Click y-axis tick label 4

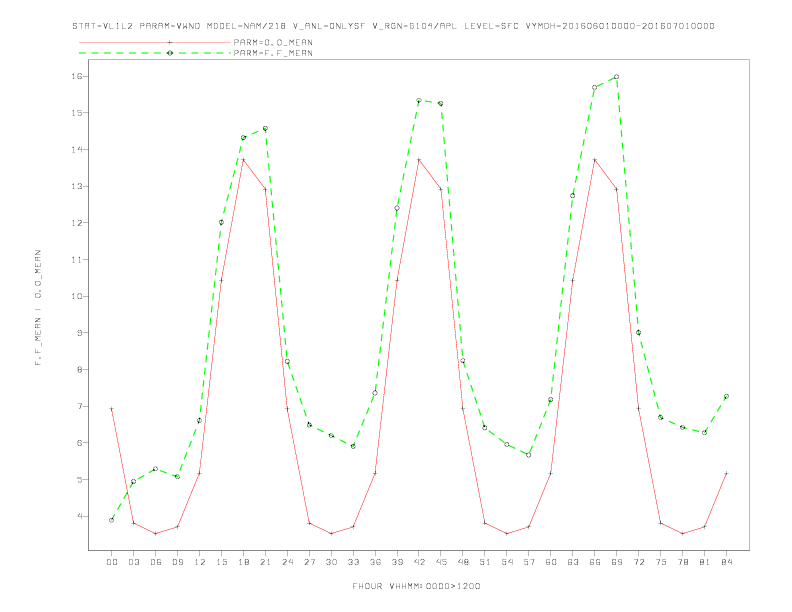[x=80, y=516]
